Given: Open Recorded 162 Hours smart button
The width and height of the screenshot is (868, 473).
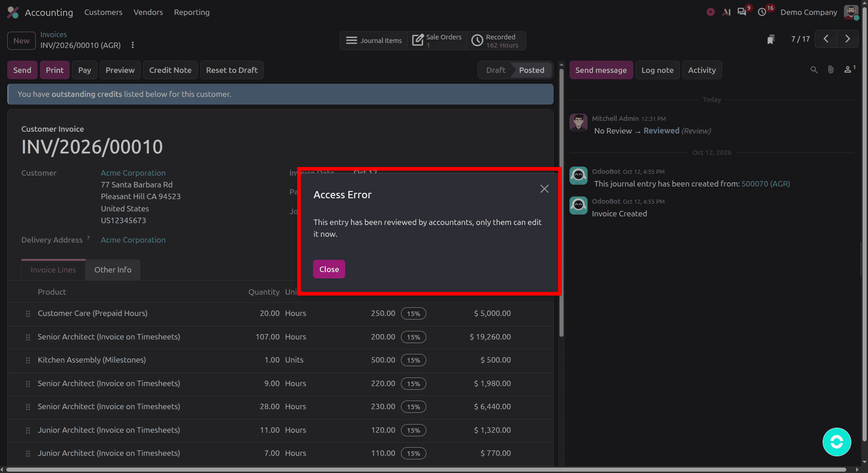Looking at the screenshot, I should [x=496, y=41].
